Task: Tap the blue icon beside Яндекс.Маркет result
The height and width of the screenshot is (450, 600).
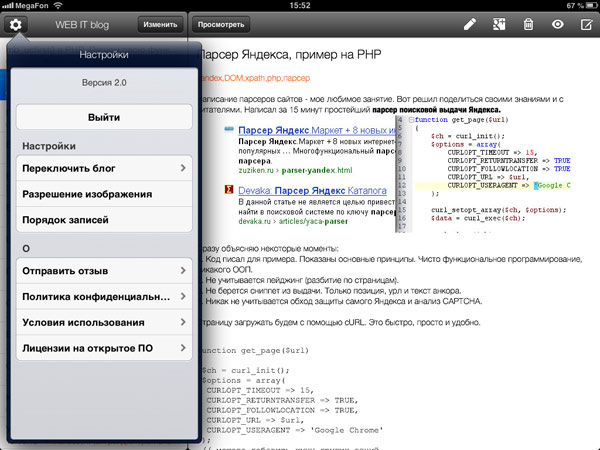Action: tap(229, 129)
